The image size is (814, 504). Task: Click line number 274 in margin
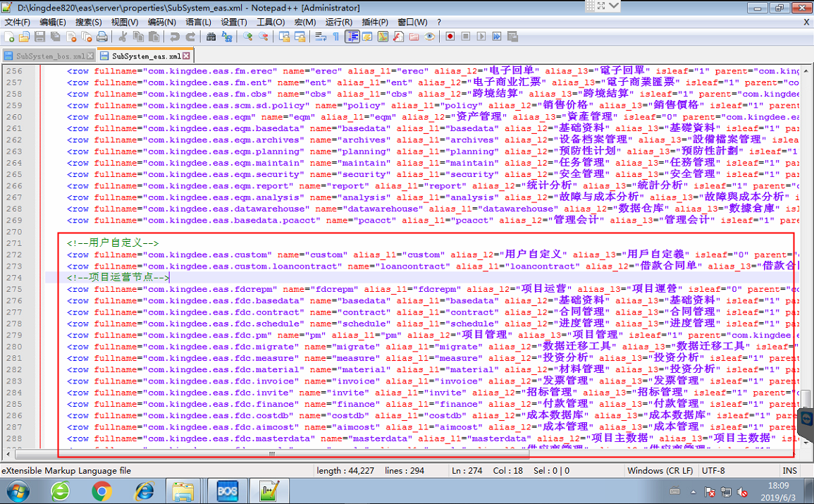(x=14, y=278)
